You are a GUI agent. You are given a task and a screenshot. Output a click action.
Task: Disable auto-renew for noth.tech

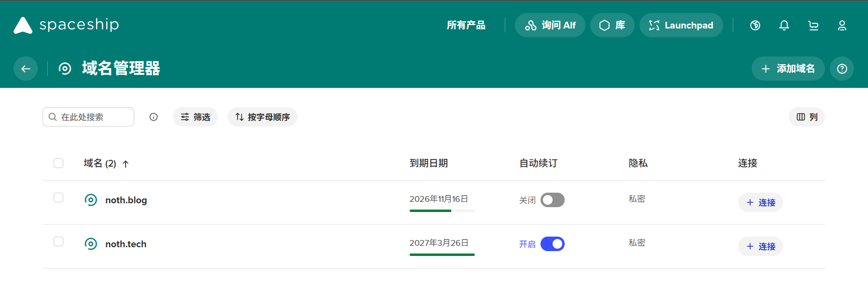552,244
